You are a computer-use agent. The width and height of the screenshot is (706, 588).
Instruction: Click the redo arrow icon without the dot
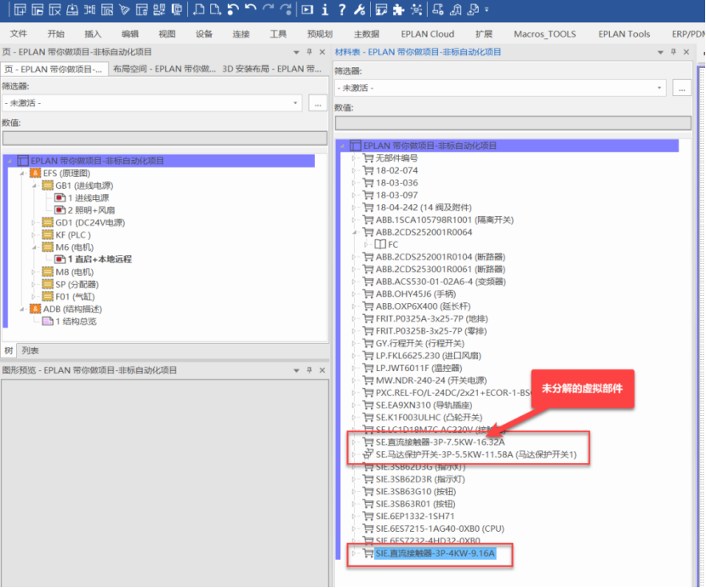click(x=268, y=9)
